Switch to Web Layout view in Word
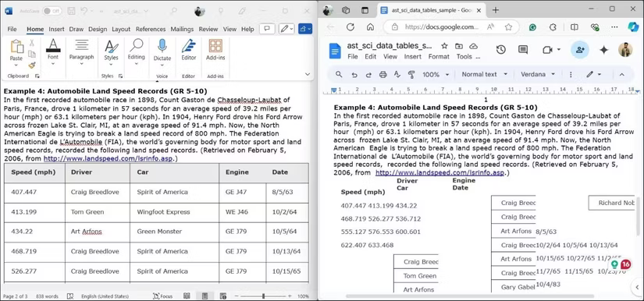Viewport: 644px width, 301px height. pos(223,296)
